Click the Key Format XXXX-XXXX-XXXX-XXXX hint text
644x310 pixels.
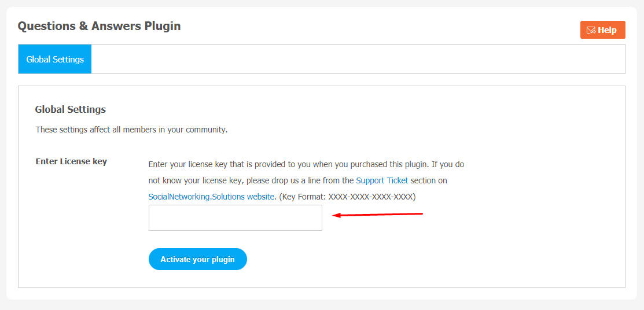point(348,197)
